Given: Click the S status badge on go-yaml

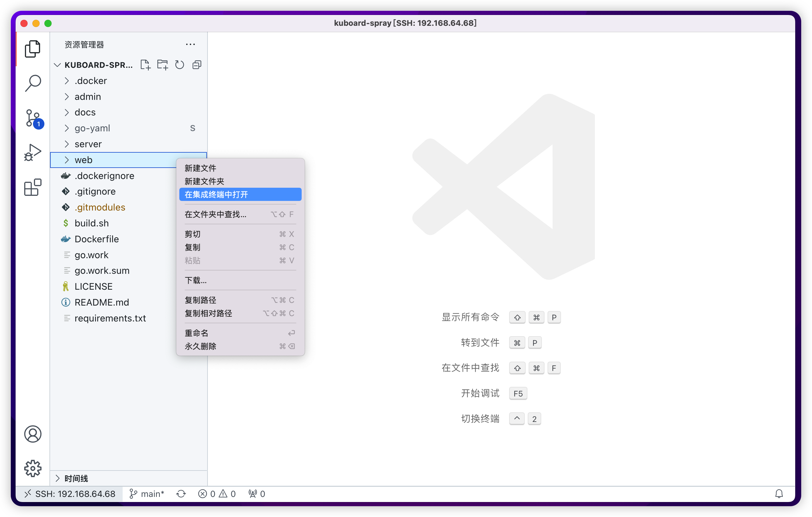Looking at the screenshot, I should coord(193,128).
